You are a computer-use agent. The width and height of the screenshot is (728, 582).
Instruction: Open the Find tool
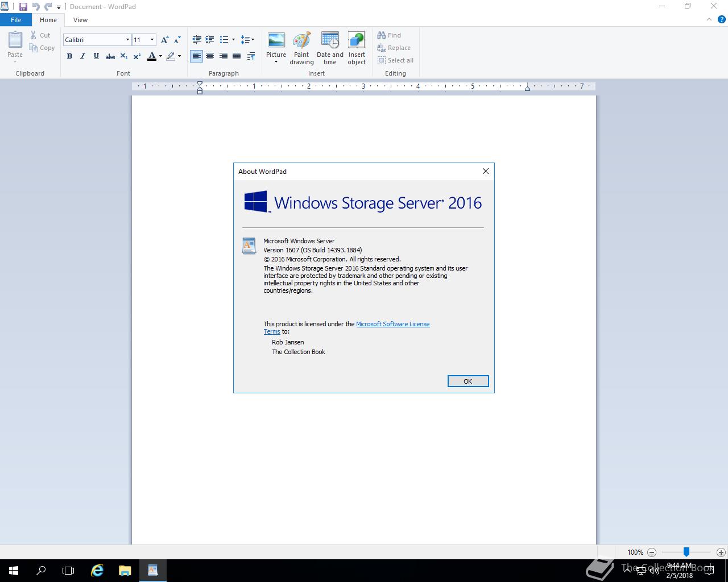coord(389,35)
